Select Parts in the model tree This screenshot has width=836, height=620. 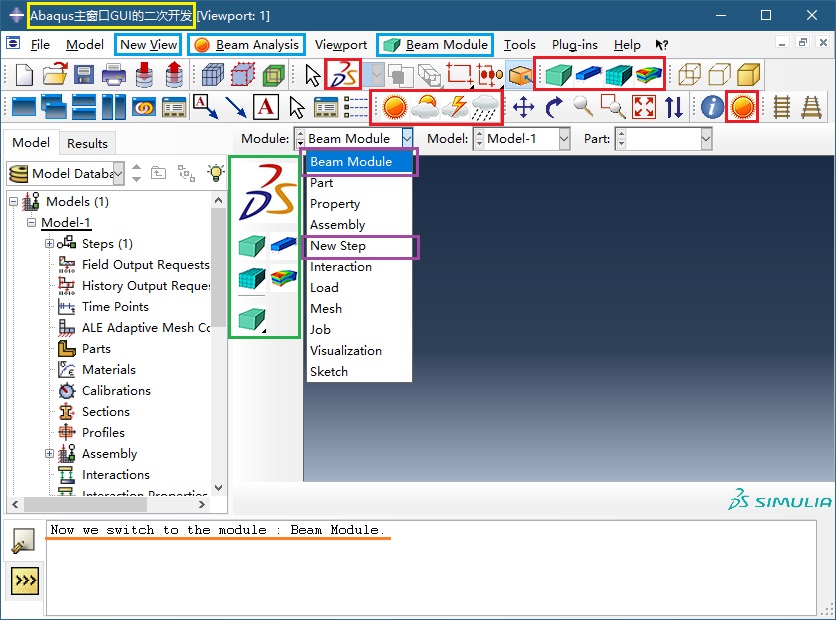point(97,349)
